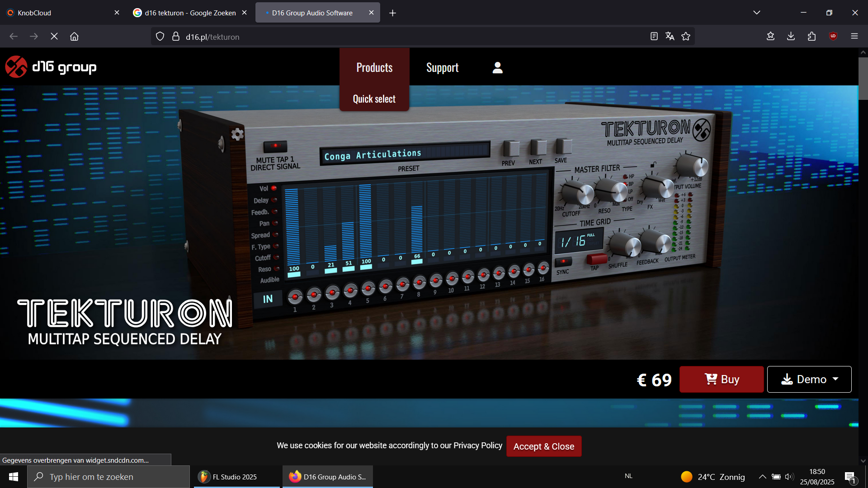868x488 pixels.
Task: Close the d16 tekturon Google tab
Action: click(245, 13)
